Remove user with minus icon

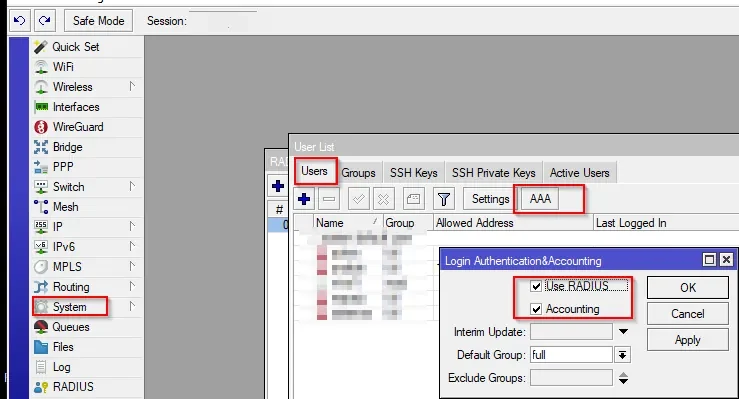329,199
